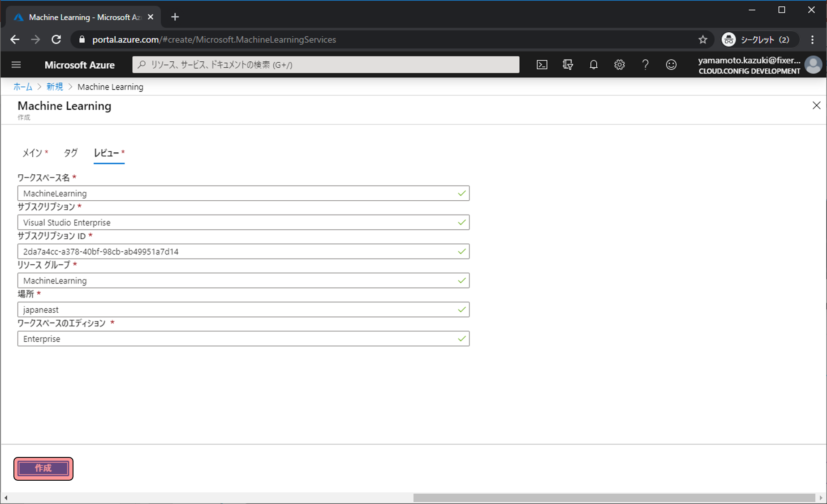Open Azure portal hamburger menu

pos(16,65)
